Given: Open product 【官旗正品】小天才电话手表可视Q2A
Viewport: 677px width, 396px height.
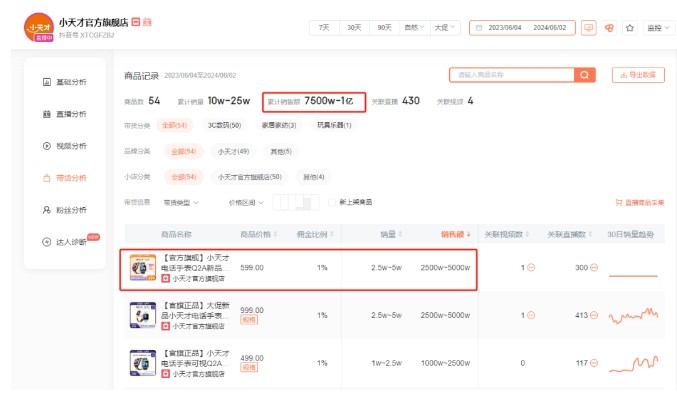Looking at the screenshot, I should click(196, 358).
